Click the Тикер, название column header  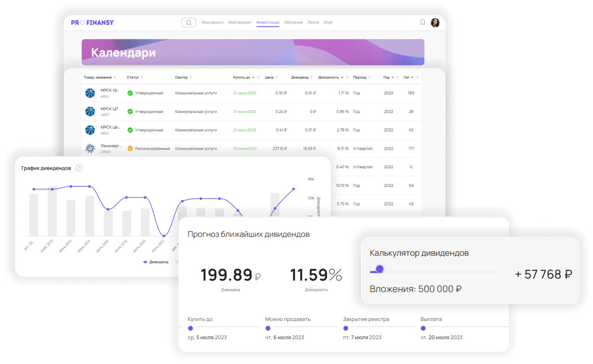pos(97,77)
